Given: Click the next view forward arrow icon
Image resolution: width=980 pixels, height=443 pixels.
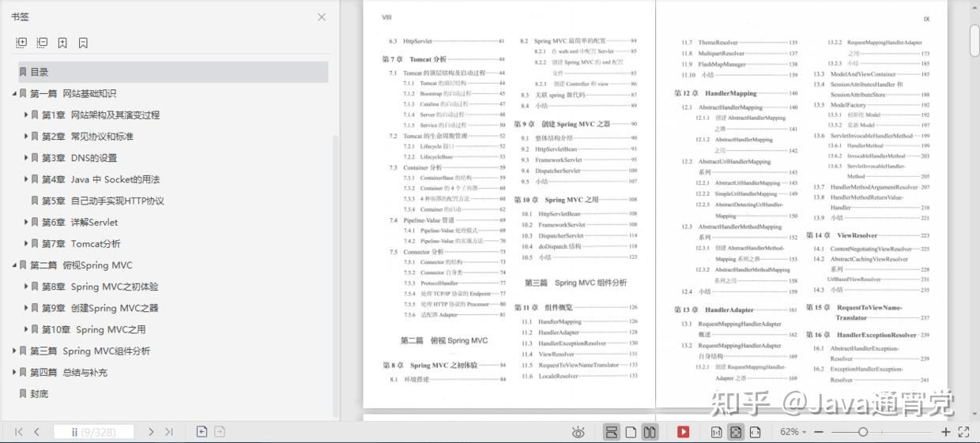Looking at the screenshot, I should (x=220, y=432).
